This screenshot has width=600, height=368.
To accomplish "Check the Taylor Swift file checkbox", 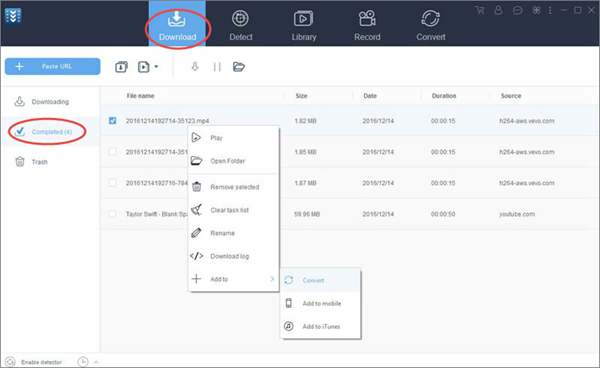I will 112,214.
